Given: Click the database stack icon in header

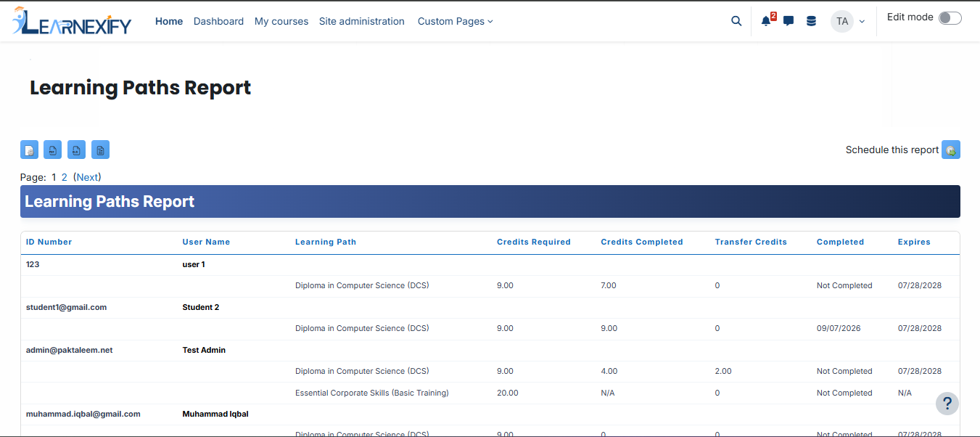Looking at the screenshot, I should 811,21.
